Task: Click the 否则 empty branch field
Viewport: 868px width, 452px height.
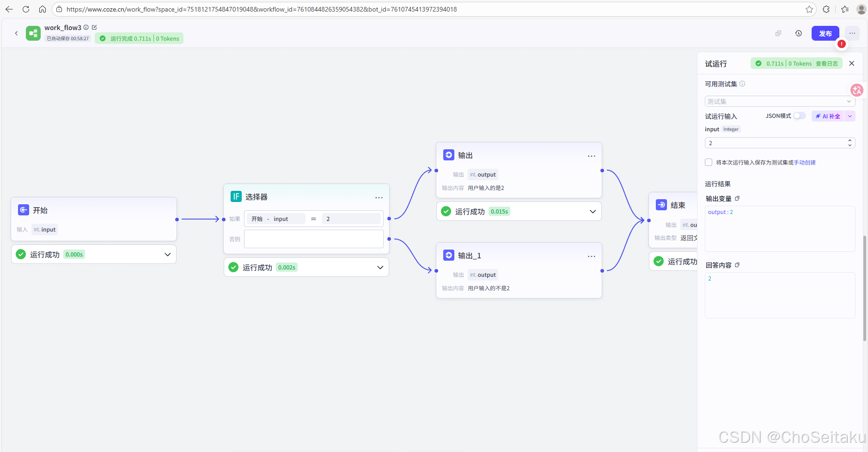Action: pos(314,239)
